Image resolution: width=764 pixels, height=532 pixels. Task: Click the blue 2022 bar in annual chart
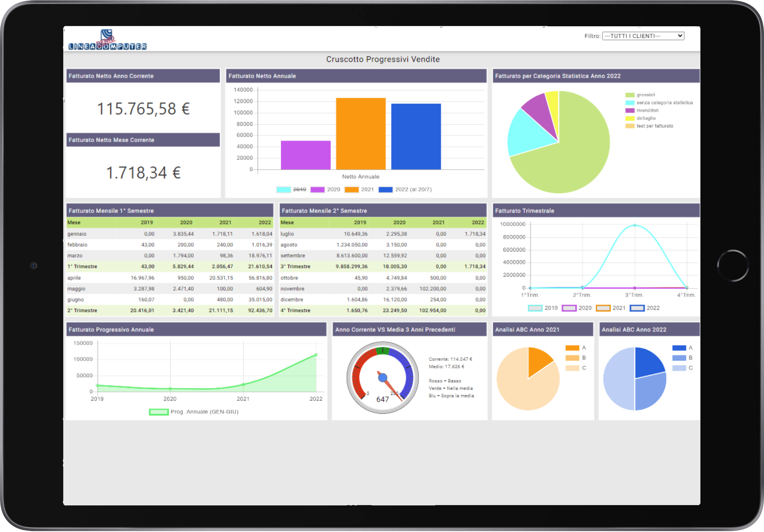tap(416, 137)
